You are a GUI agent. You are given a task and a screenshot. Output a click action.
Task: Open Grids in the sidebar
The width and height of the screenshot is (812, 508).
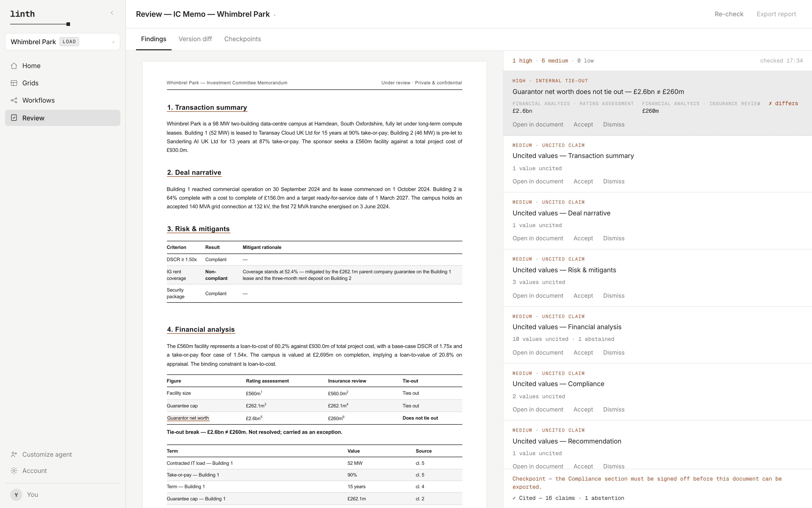[x=63, y=83]
